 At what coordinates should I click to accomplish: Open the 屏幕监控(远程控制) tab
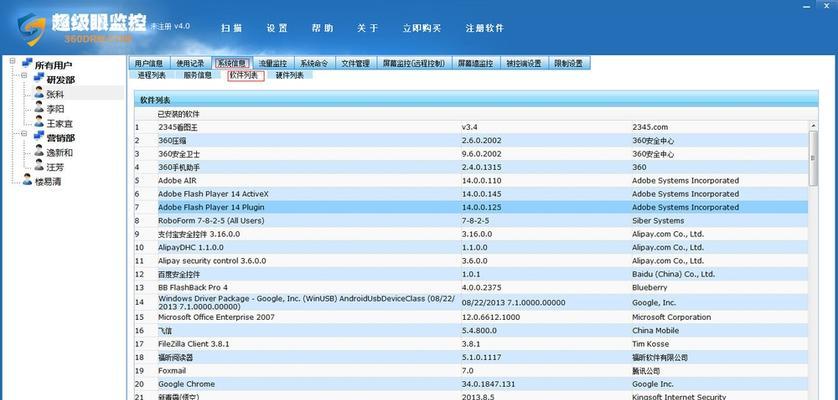coord(414,63)
